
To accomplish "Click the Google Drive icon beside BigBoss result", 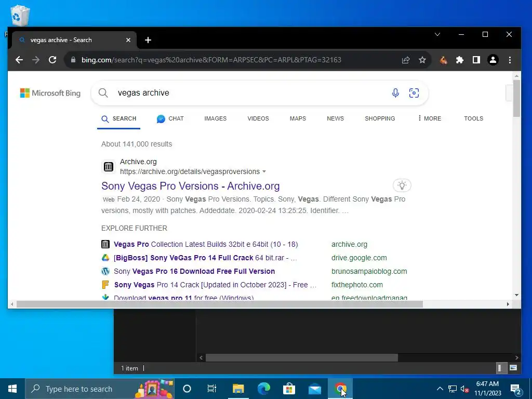I will 105,258.
